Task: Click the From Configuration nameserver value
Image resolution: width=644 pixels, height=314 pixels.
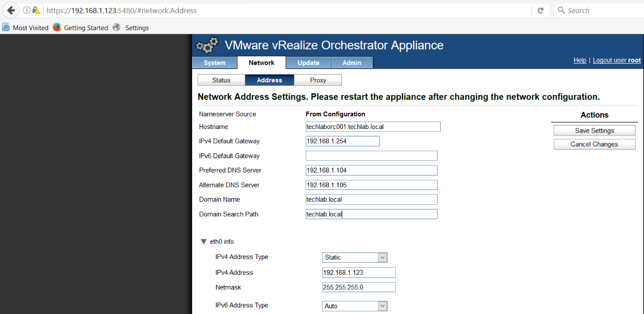Action: click(335, 114)
